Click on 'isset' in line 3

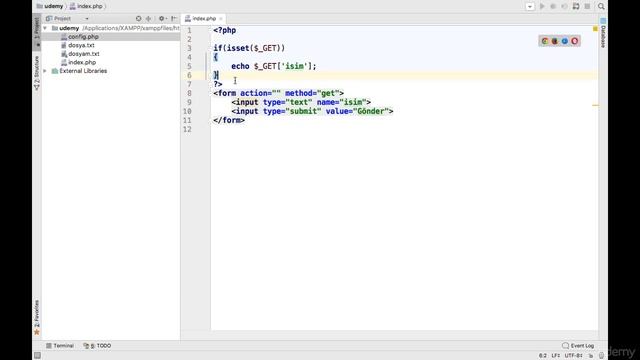[x=238, y=48]
